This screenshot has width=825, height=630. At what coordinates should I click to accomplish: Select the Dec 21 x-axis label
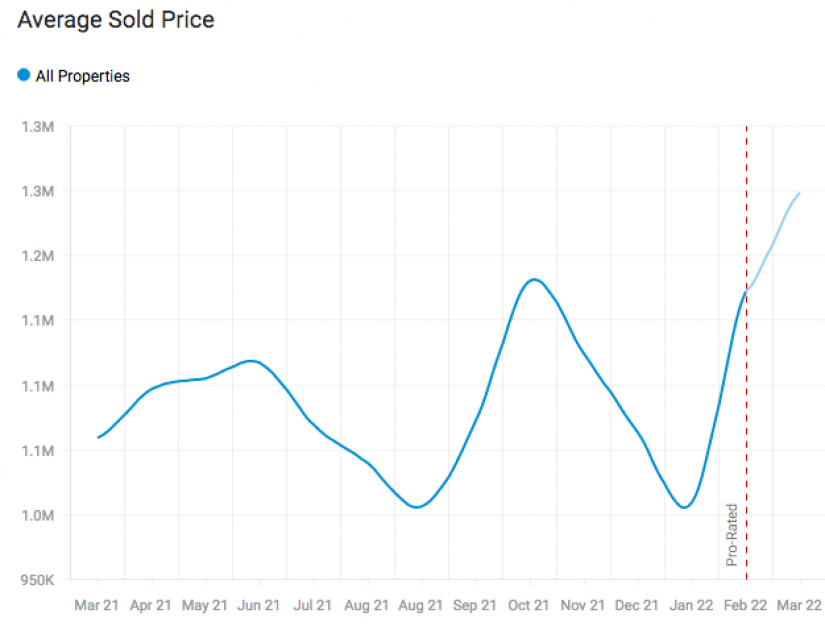[x=637, y=605]
